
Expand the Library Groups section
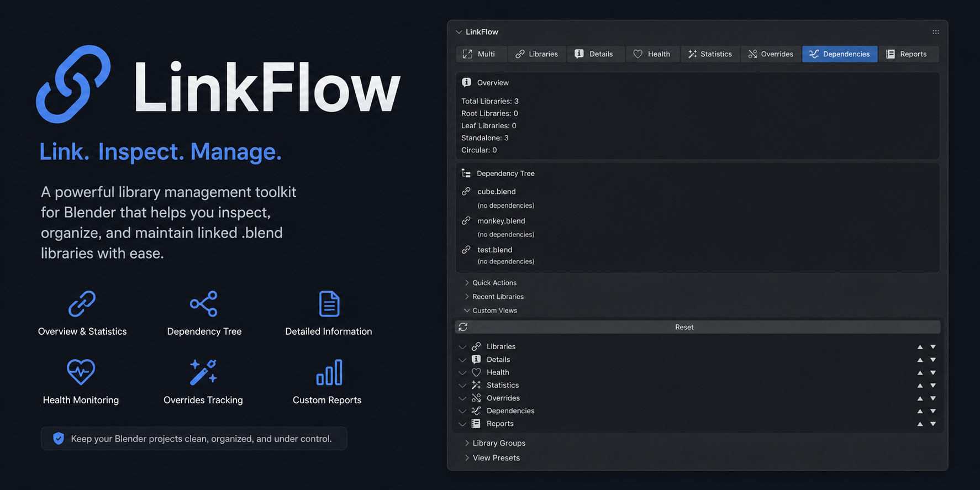(x=495, y=443)
